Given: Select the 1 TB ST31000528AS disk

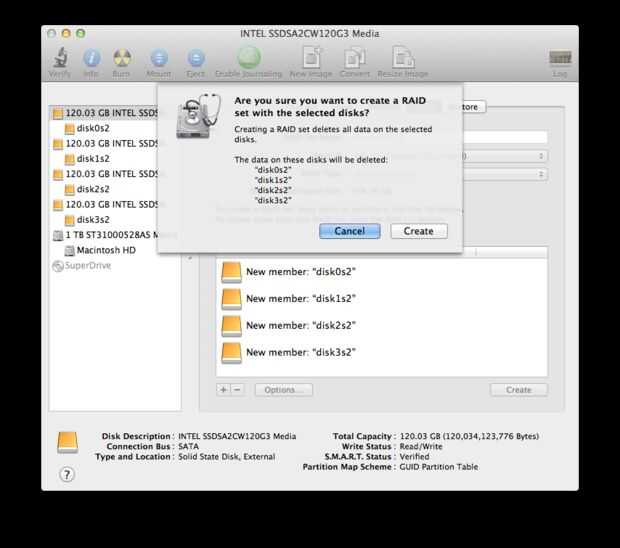Looking at the screenshot, I should 105,235.
